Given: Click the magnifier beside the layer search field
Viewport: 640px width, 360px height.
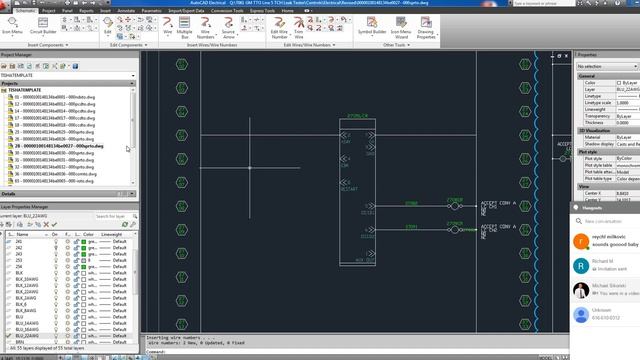Looking at the screenshot, I should point(135,216).
